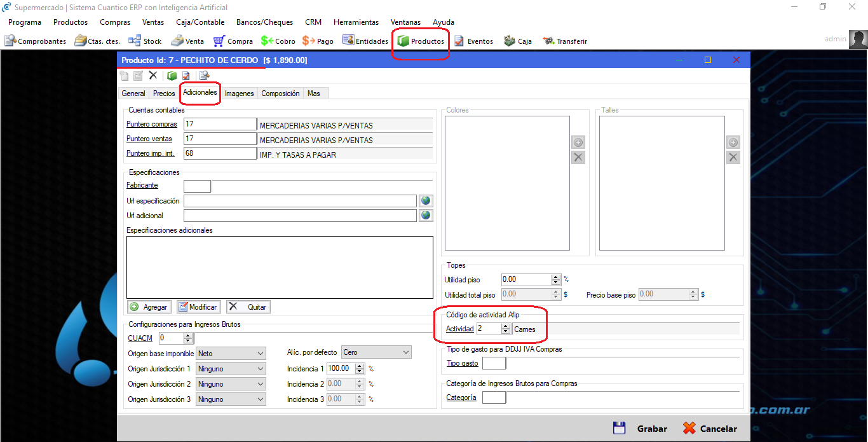The image size is (868, 442).
Task: Open Productos green box toolbar button
Action: (x=421, y=41)
